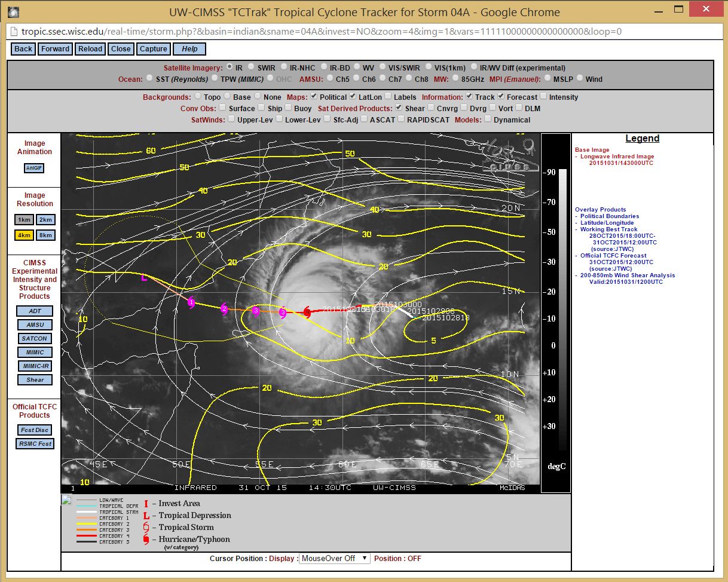The width and height of the screenshot is (728, 582).
Task: Open the MouseOver Off display dropdown
Action: [335, 558]
